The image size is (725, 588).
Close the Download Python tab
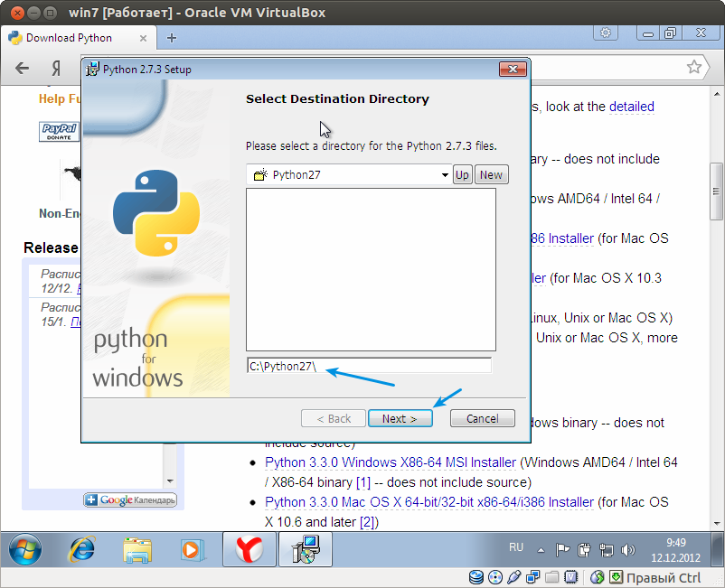tap(144, 38)
